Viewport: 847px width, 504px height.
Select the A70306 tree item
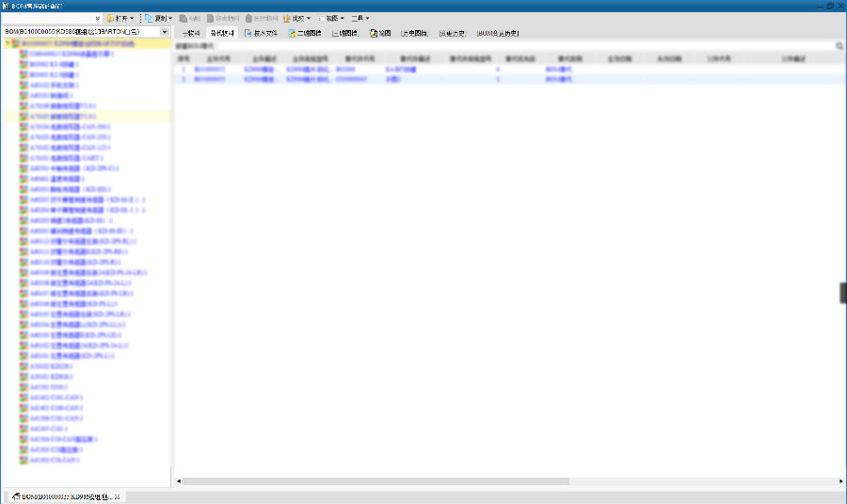coord(63,105)
